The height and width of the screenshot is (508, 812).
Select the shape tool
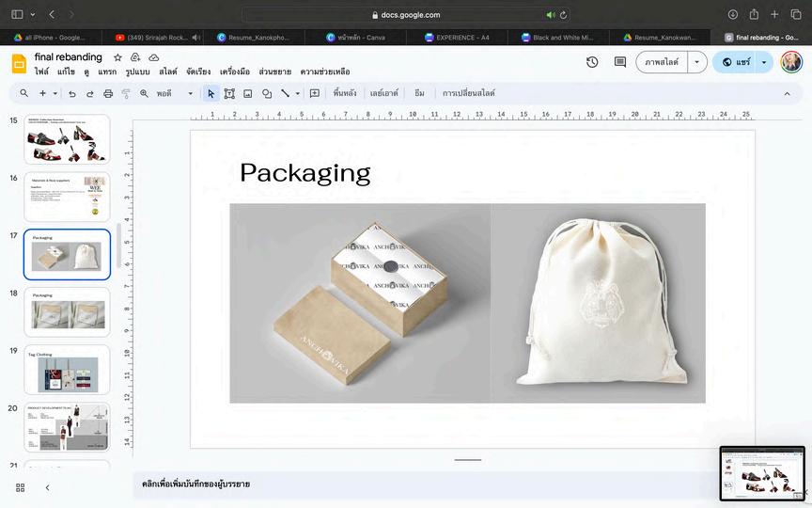coord(267,94)
